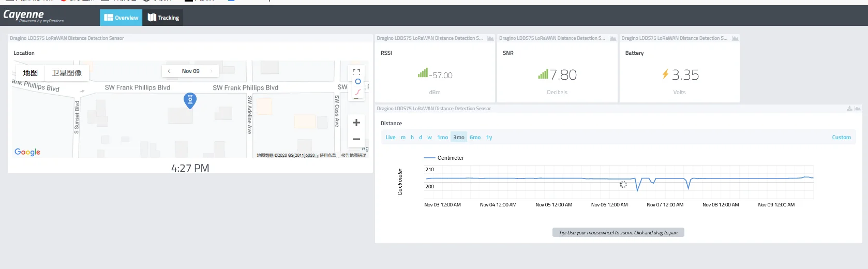Select the blue sensor marker on the map
Image resolution: width=868 pixels, height=269 pixels.
tap(190, 100)
